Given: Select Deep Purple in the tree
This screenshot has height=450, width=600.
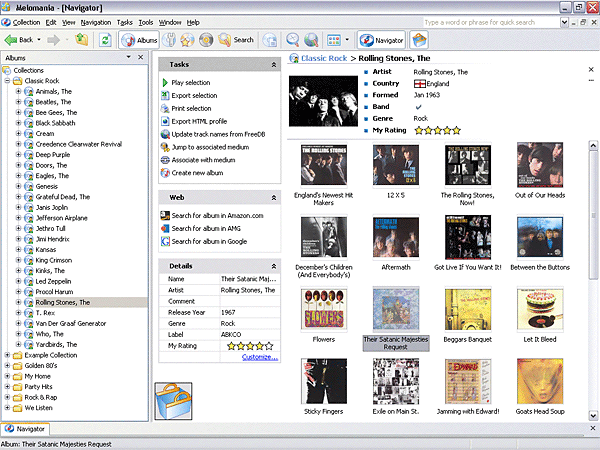Looking at the screenshot, I should tap(53, 155).
